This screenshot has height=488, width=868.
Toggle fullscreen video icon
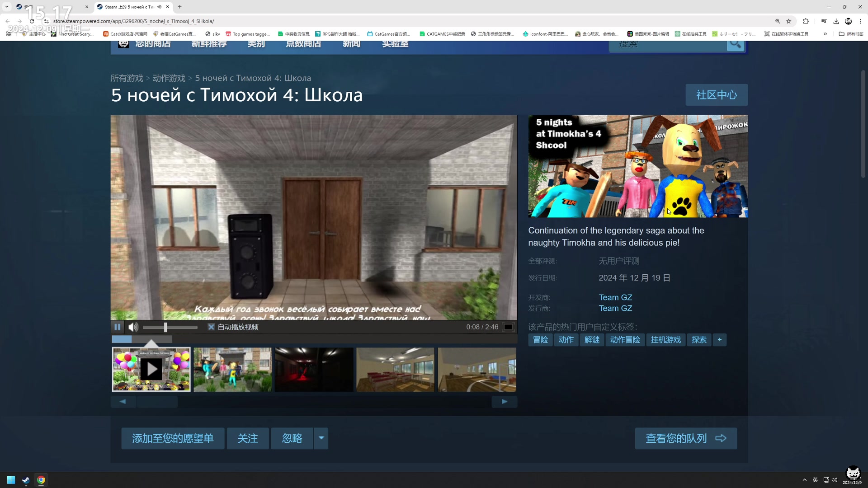pos(509,327)
